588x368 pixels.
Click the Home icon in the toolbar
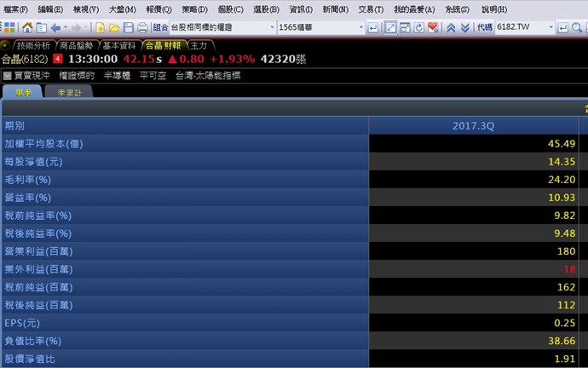[26, 27]
